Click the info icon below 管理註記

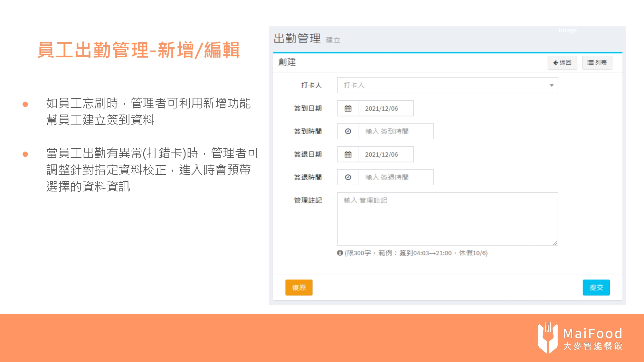(340, 253)
